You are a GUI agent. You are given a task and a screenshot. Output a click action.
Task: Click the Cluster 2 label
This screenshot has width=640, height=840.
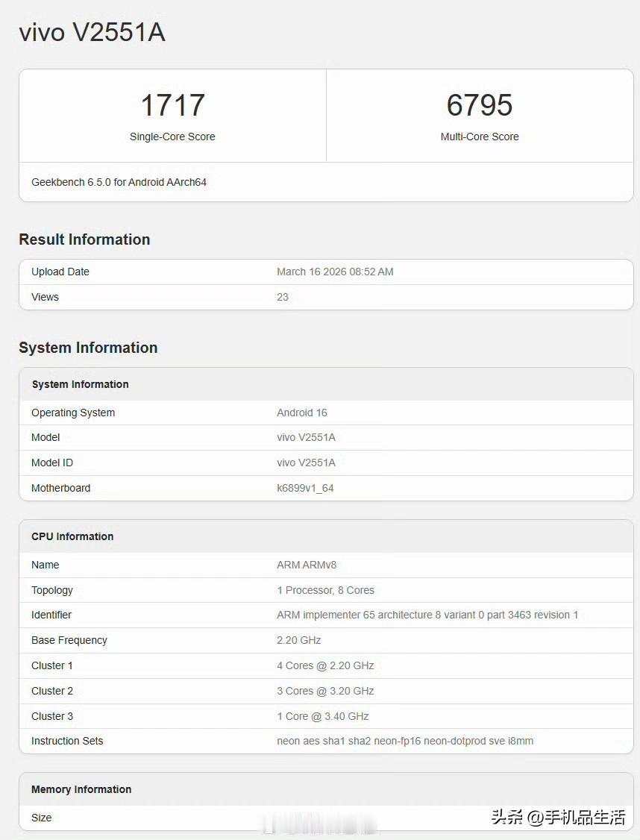click(x=52, y=691)
